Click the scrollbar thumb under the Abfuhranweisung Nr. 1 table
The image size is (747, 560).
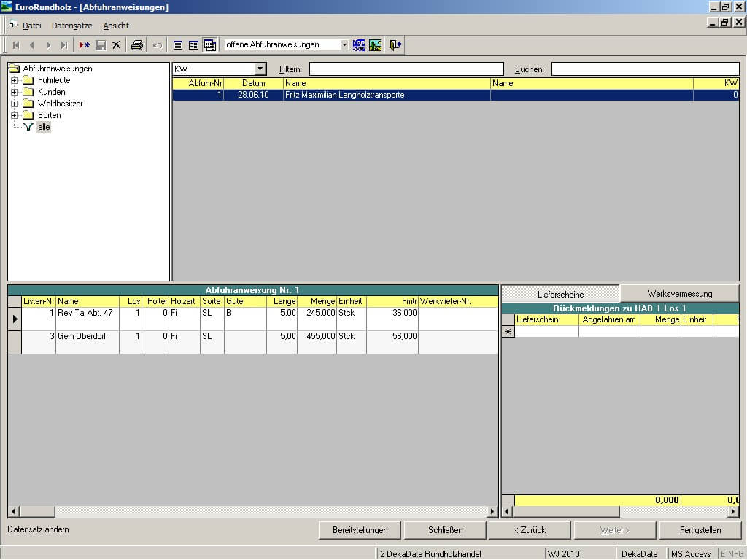37,511
